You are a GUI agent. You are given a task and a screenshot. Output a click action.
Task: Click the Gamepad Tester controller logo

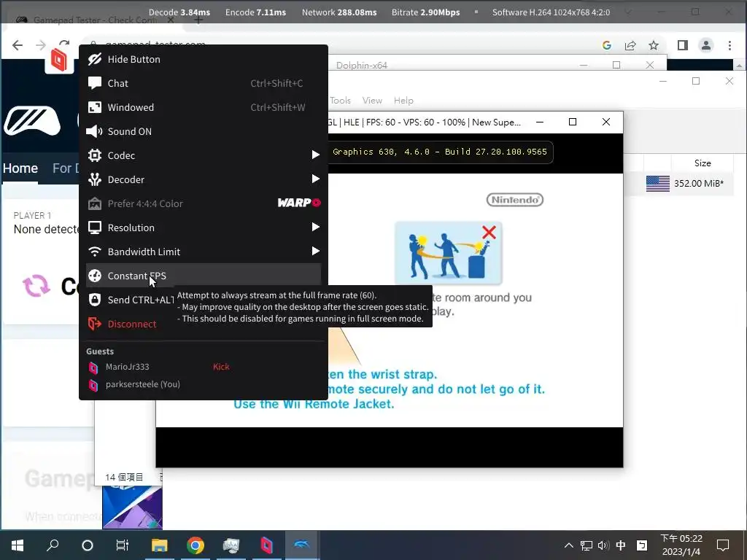[32, 121]
